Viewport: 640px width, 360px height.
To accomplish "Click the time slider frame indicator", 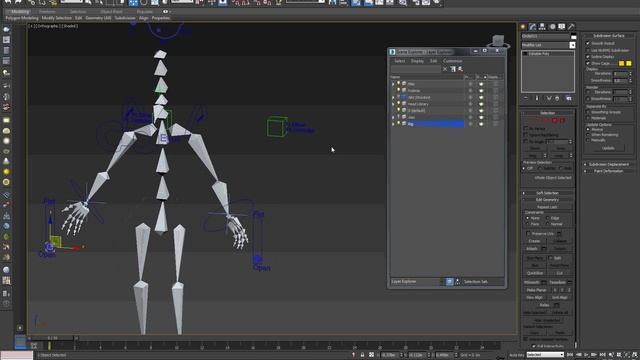I will tap(52, 338).
